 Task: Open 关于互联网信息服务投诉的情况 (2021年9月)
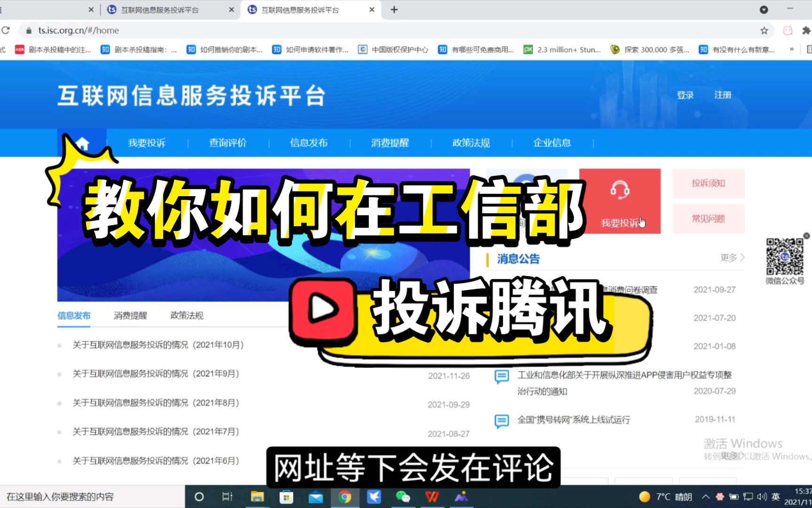pos(156,374)
